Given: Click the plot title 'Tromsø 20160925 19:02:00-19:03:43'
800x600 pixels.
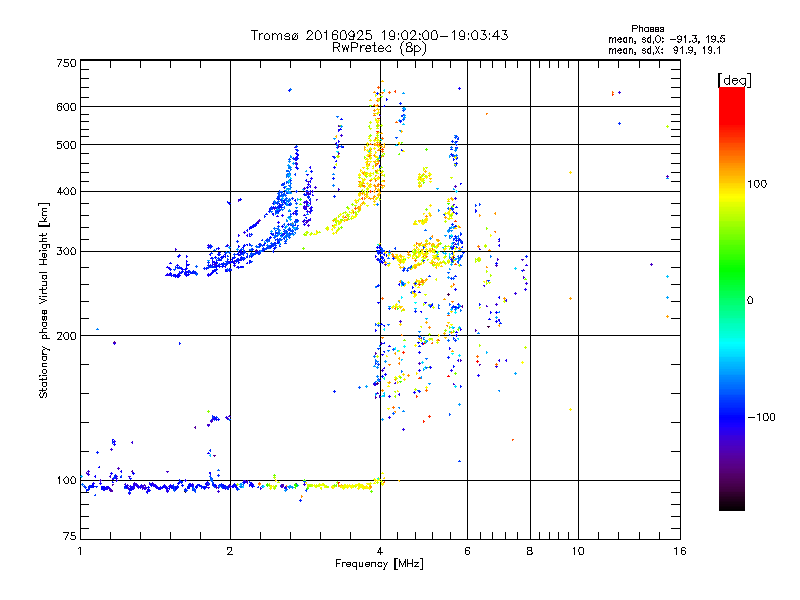Looking at the screenshot, I should point(380,35).
